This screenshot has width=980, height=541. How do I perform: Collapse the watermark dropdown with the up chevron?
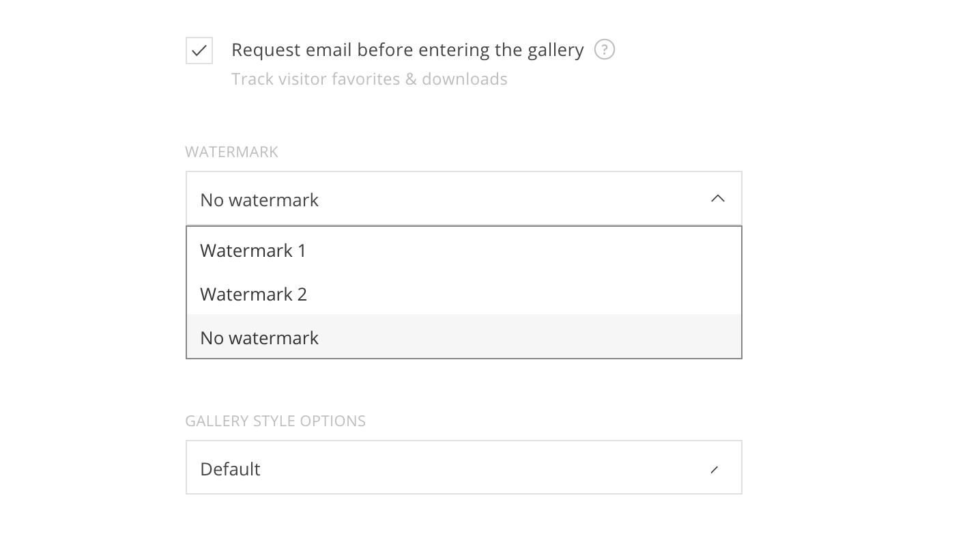(717, 199)
